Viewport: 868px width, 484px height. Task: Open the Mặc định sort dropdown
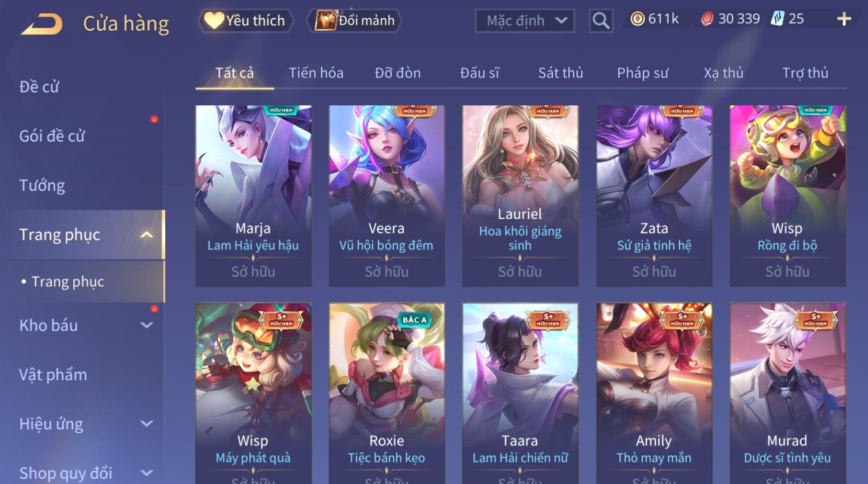click(x=525, y=21)
